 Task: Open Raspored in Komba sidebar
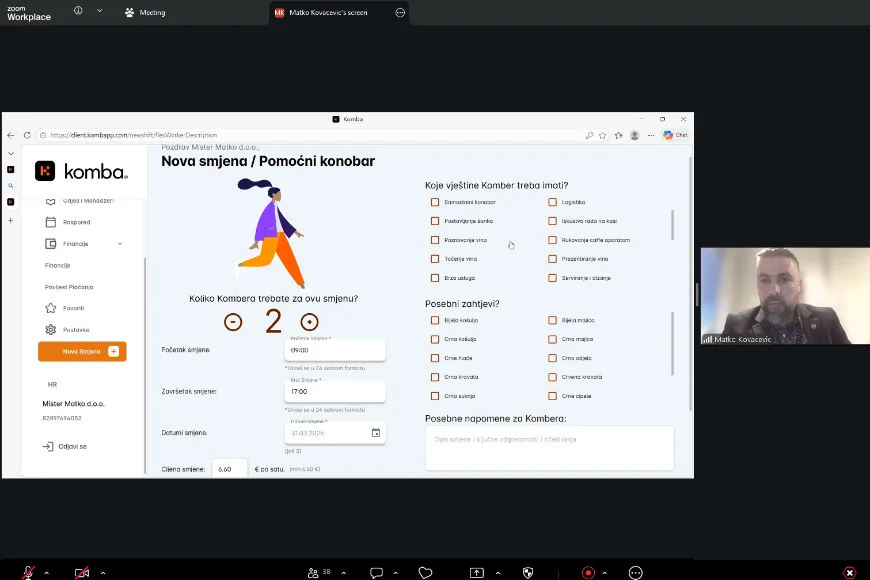(x=76, y=222)
